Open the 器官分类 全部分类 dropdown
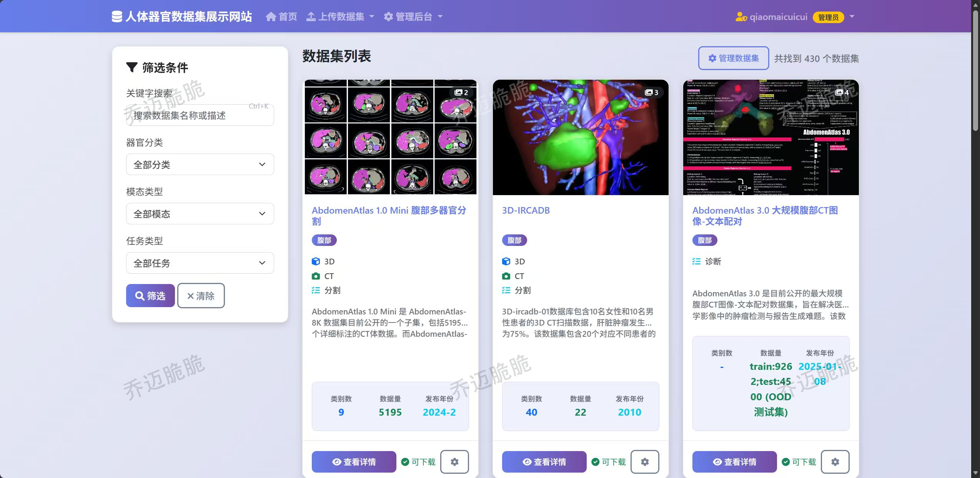 click(200, 164)
